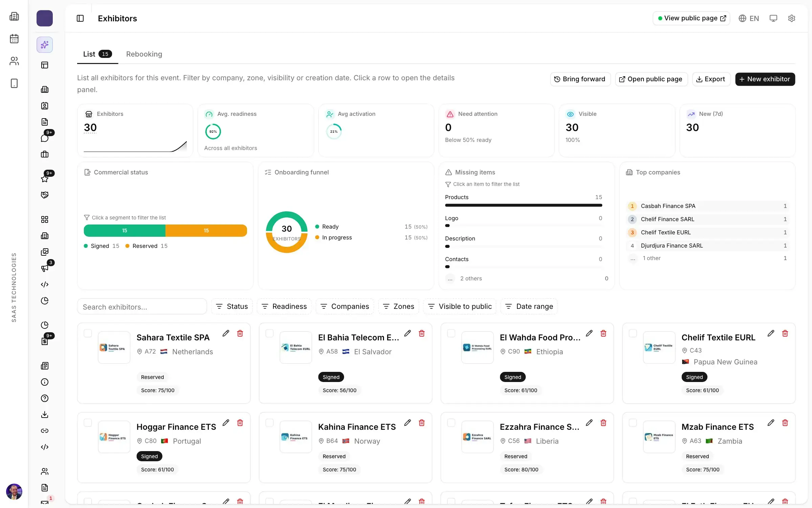Screen dimensions: 812x508
Task: Select the List tab
Action: point(97,54)
